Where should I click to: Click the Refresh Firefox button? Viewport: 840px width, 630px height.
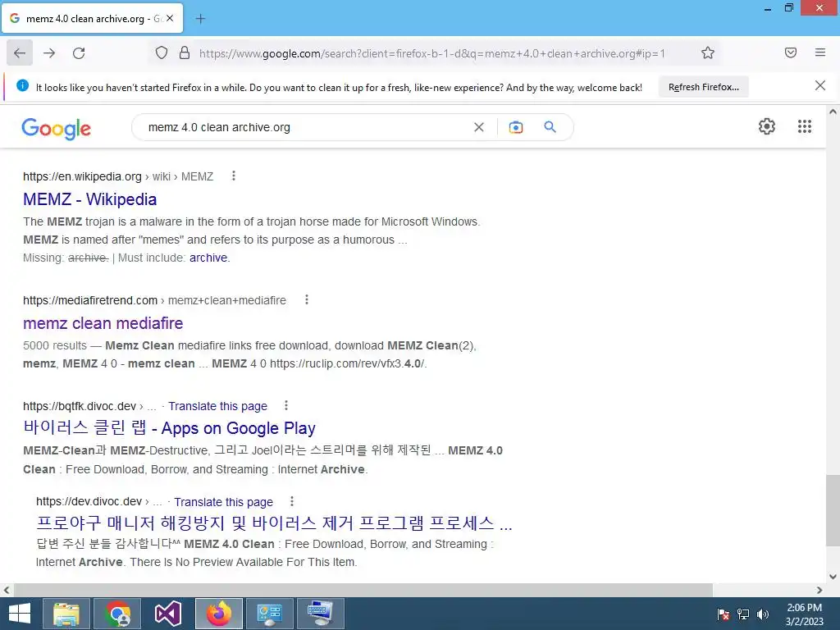(703, 87)
